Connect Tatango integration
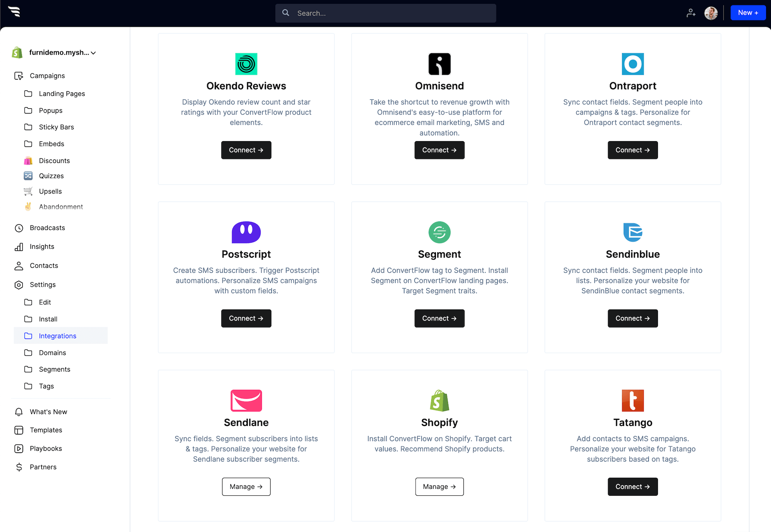771x532 pixels. point(633,487)
